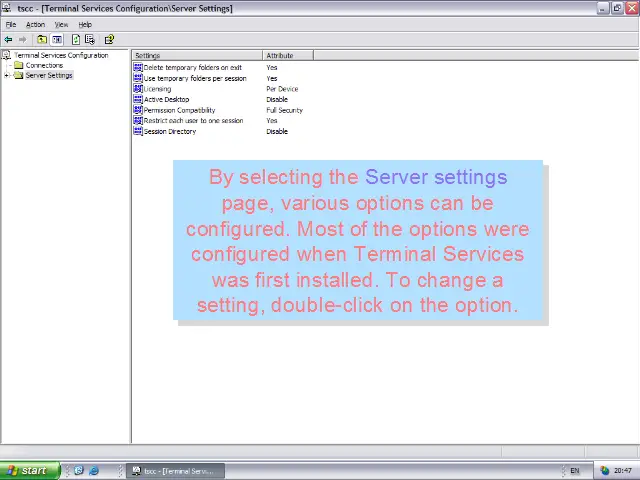The width and height of the screenshot is (640, 480).
Task: Click the Refresh toolbar icon
Action: pyautogui.click(x=76, y=40)
